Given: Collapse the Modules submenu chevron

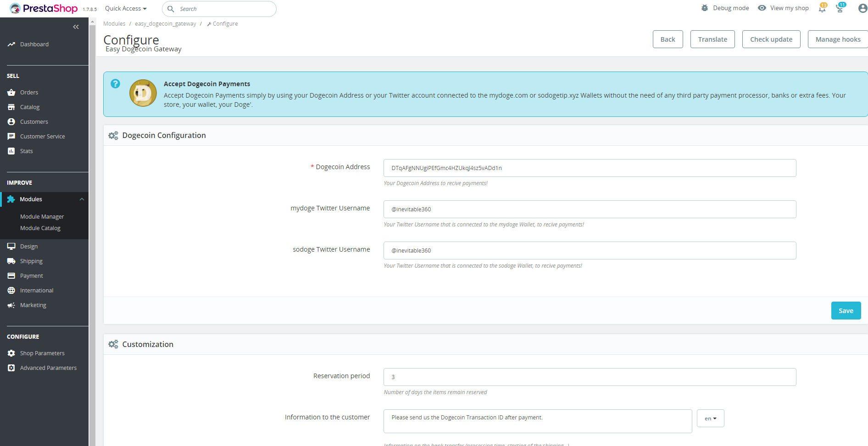Looking at the screenshot, I should point(82,199).
